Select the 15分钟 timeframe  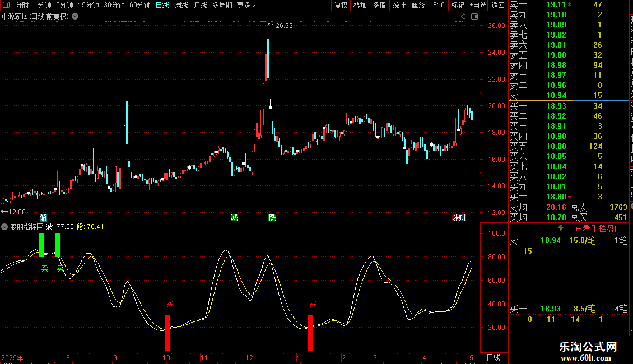point(88,5)
